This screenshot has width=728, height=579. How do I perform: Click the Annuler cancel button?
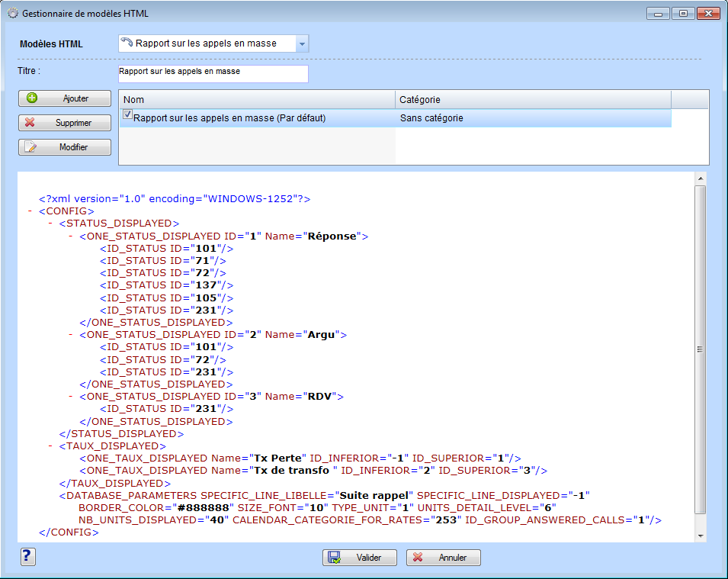coord(444,558)
